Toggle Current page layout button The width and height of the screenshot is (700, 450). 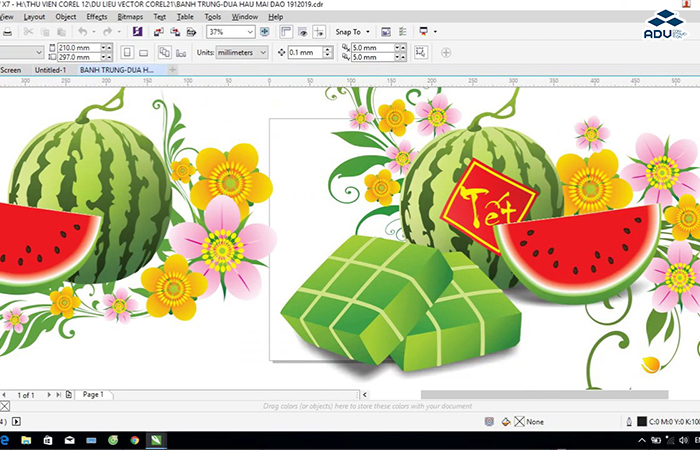click(181, 53)
